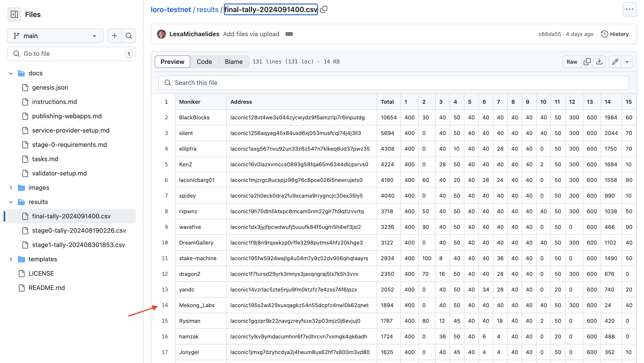Collapse the file tree sidebar panel icon
The width and height of the screenshot is (644, 363).
point(14,14)
